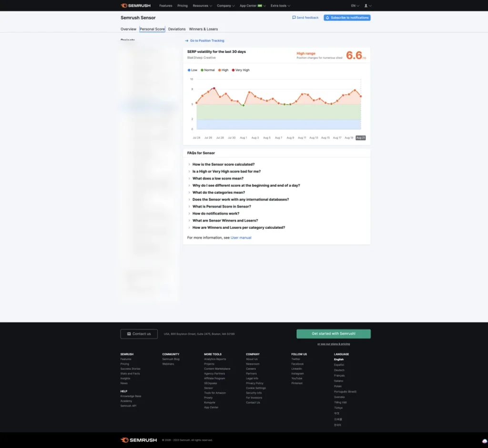Open the Extra tools dropdown

click(x=280, y=6)
